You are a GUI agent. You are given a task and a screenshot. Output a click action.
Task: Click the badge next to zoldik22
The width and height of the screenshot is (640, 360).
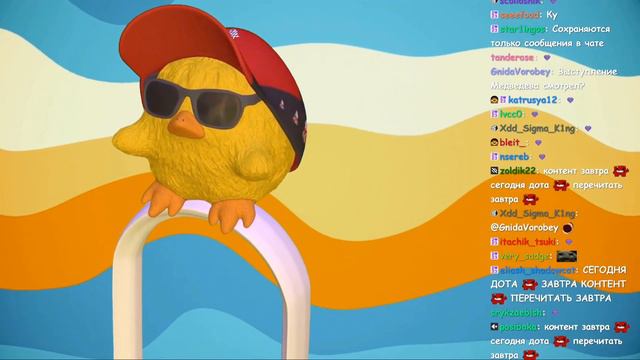[x=494, y=171]
